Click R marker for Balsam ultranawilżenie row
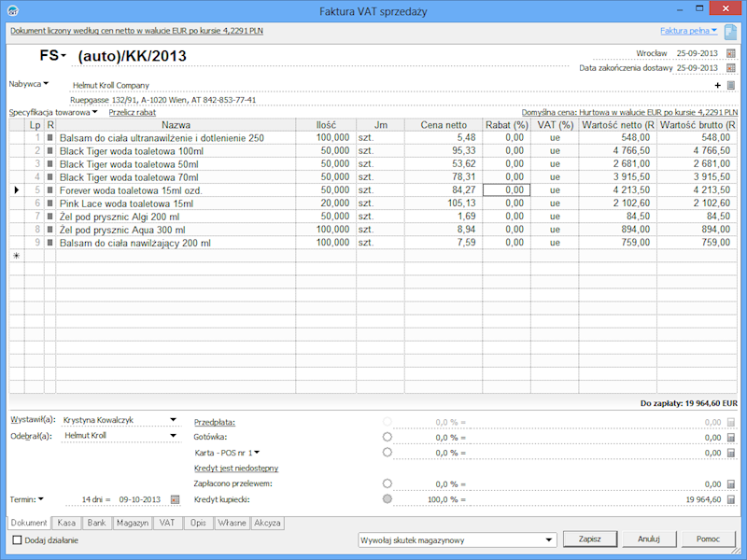Screen dimensions: 747x560 50,137
